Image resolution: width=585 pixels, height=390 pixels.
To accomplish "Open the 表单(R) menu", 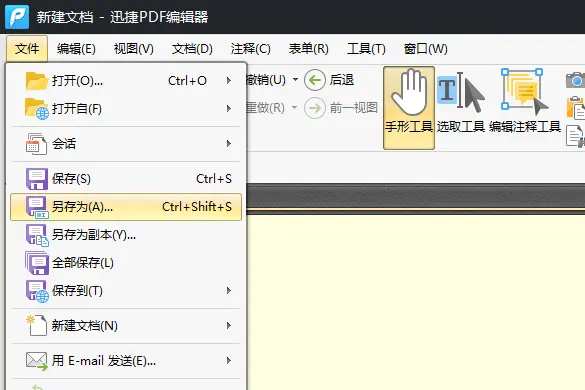I will [309, 49].
